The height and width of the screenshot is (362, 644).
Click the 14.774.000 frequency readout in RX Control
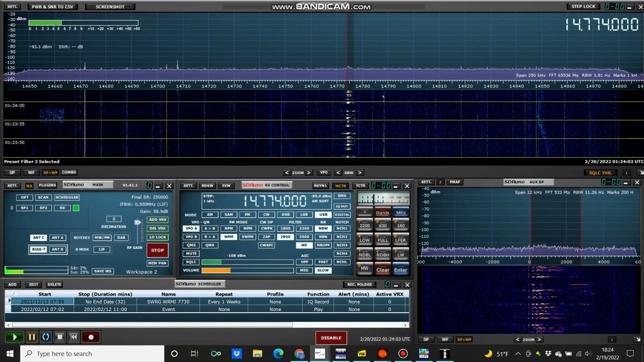point(275,201)
